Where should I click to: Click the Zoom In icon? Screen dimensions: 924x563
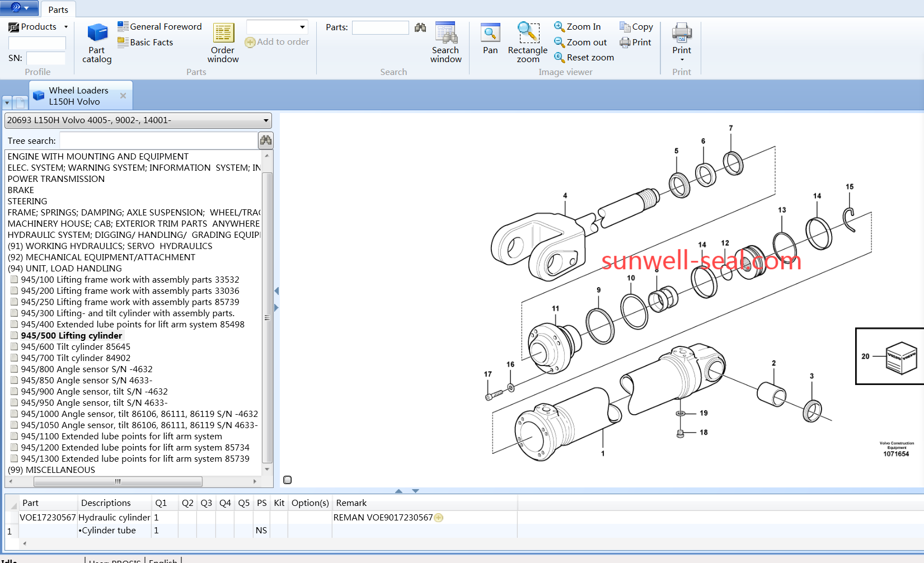(x=559, y=26)
